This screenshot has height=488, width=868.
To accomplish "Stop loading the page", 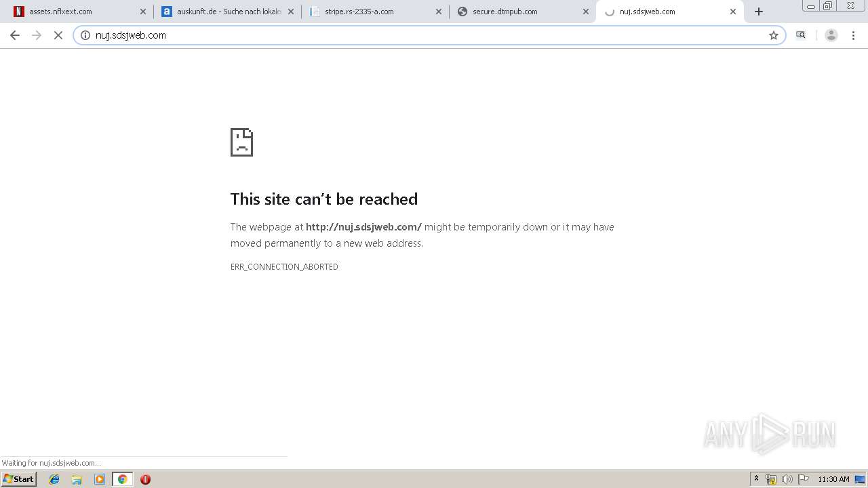I will (58, 35).
